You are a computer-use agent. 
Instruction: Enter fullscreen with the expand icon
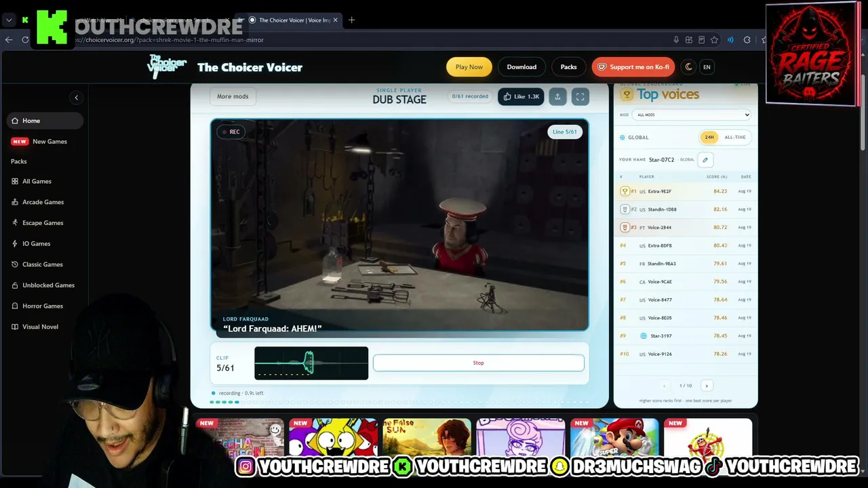(x=580, y=97)
